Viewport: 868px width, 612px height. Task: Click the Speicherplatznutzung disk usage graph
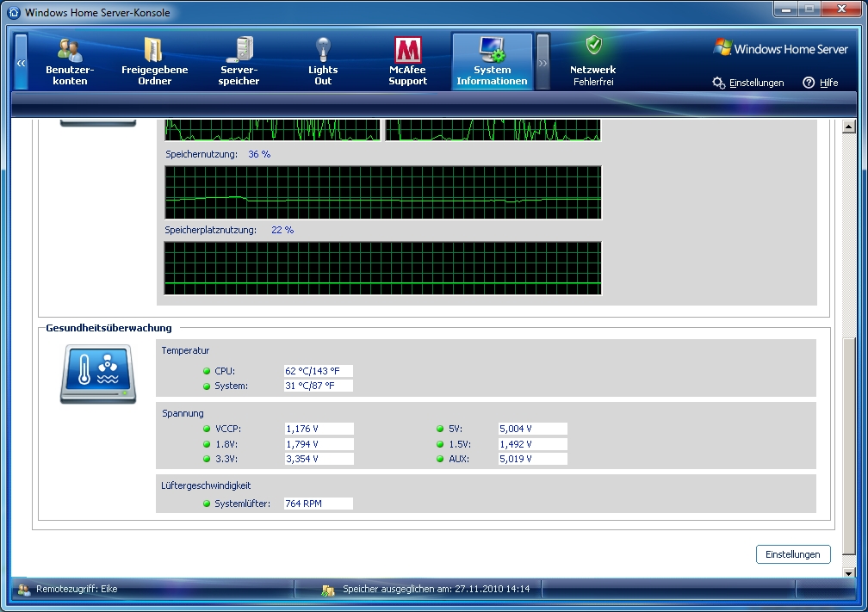tap(383, 269)
